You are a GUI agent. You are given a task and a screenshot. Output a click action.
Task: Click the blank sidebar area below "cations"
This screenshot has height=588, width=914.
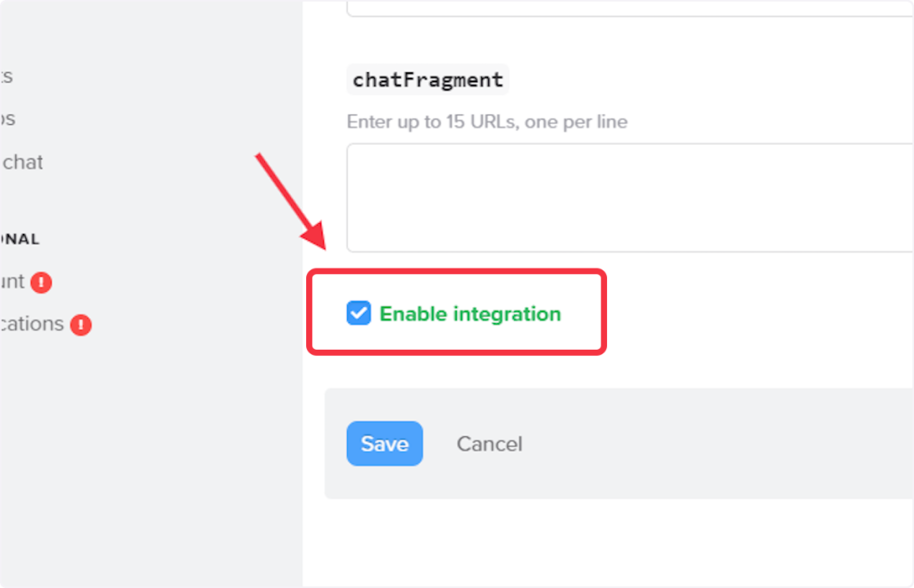click(134, 446)
